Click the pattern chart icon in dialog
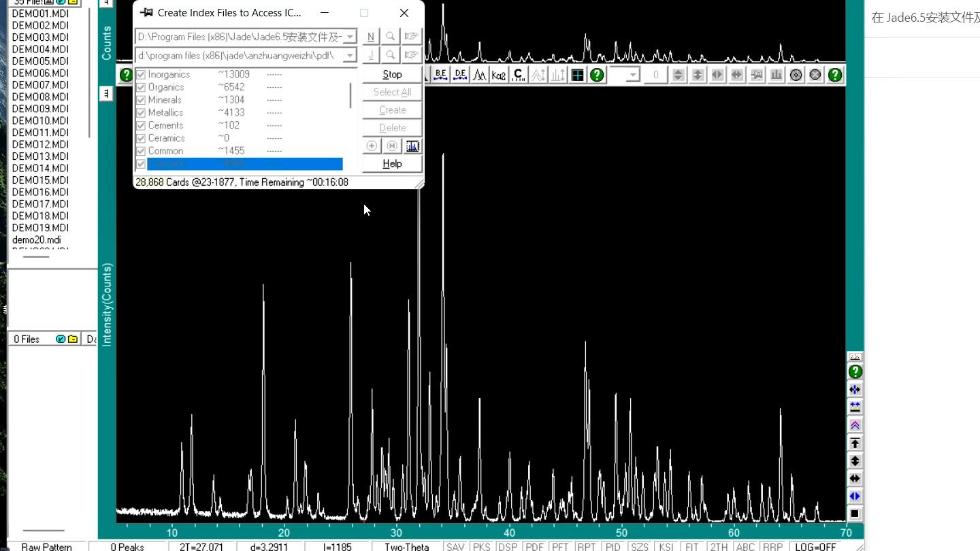Screen dimensions: 980x551 coord(412,146)
